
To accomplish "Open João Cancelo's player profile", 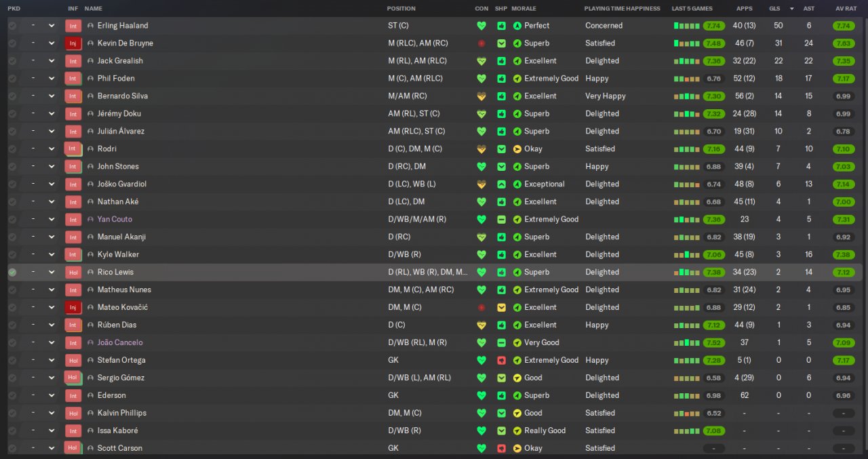I will click(120, 343).
